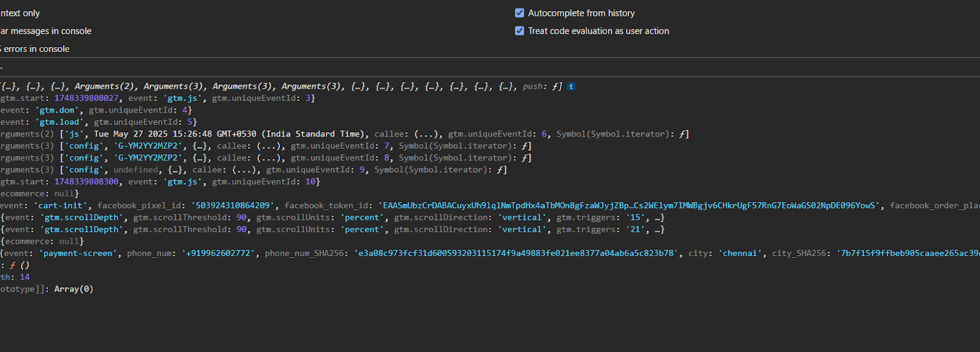Click facebook pixel id '503924310864209'
Image resolution: width=980 pixels, height=352 pixels.
(x=233, y=206)
